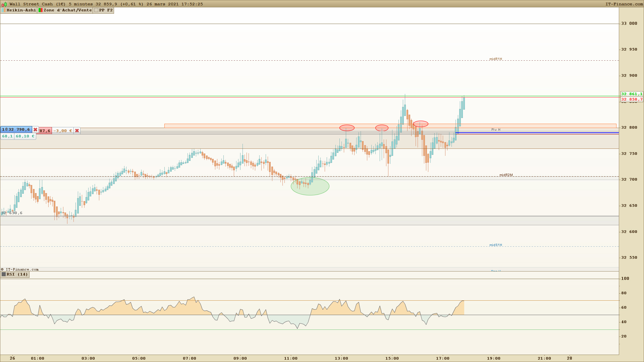Click the red 87,6 stop level label
644x362 pixels.
[45, 131]
